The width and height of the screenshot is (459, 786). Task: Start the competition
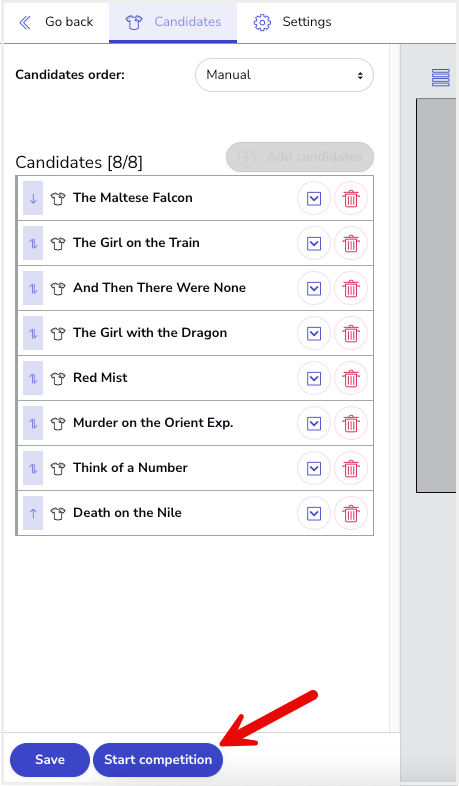(158, 759)
